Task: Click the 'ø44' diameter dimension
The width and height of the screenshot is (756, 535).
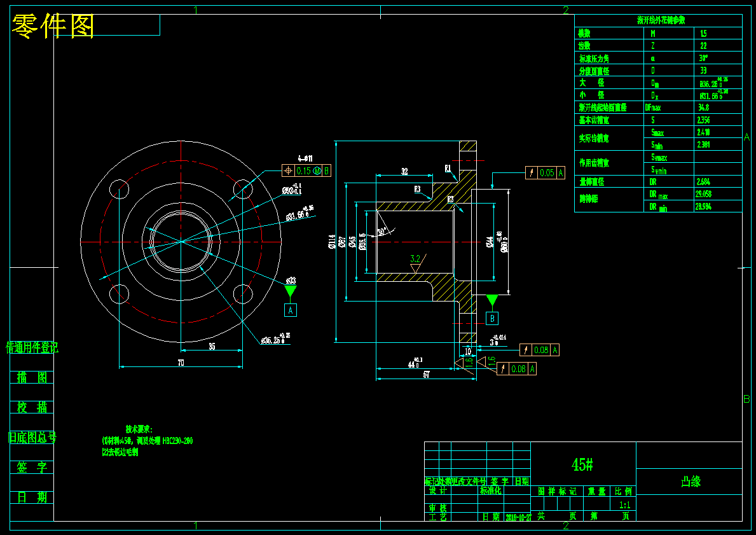Action: [x=490, y=242]
